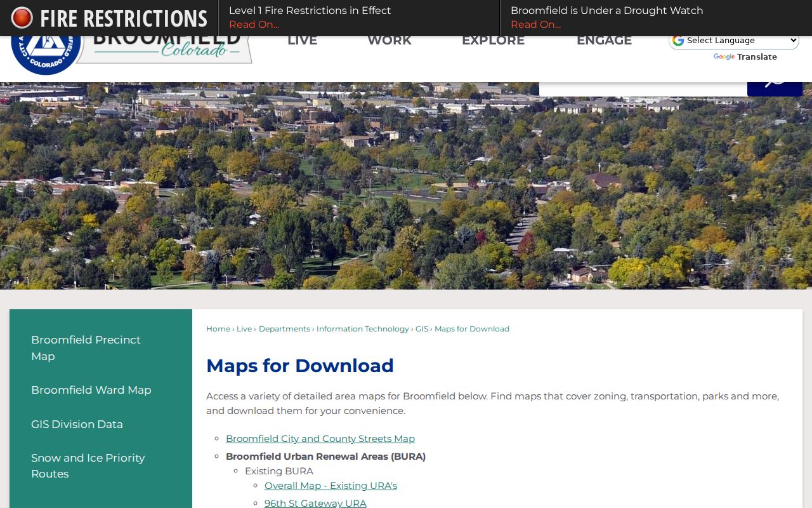The height and width of the screenshot is (508, 812).
Task: Open the ENGAGE menu
Action: pyautogui.click(x=604, y=41)
